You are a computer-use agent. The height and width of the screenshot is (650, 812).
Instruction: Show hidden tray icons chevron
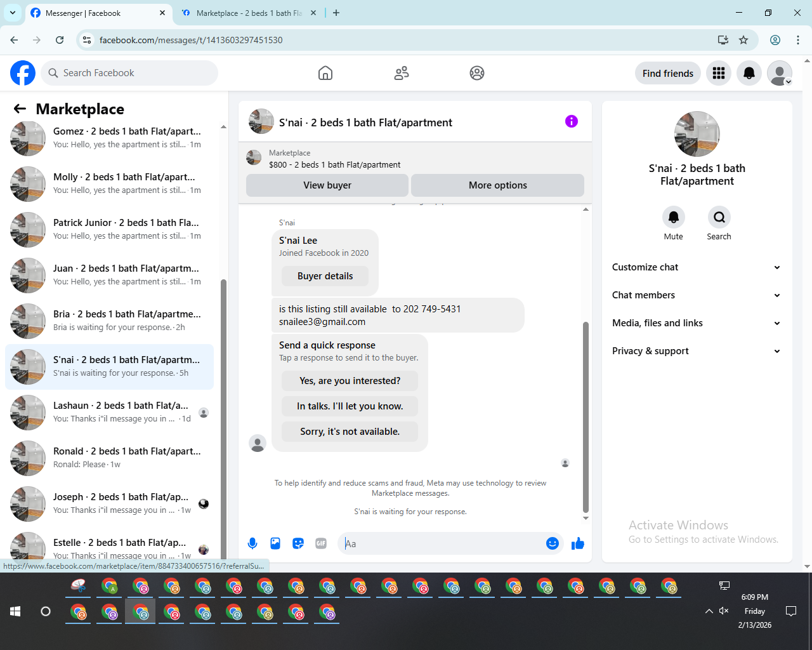coord(709,611)
